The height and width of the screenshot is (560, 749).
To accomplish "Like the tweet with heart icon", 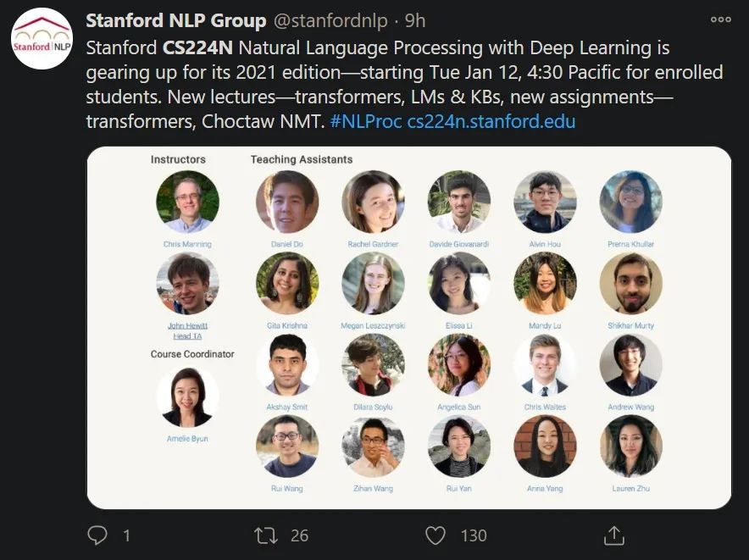I will (436, 535).
